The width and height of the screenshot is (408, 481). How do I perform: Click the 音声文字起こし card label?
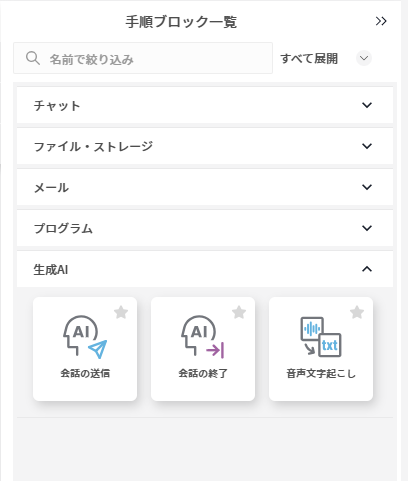click(x=321, y=373)
